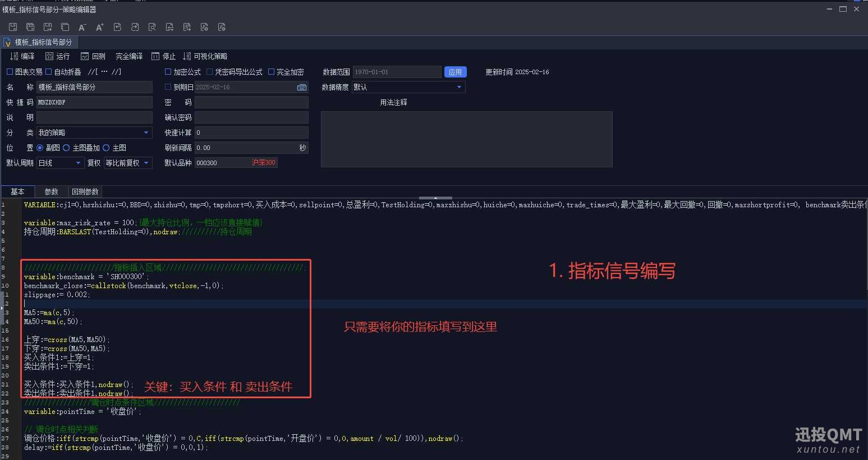Click the Save As icon in toolbar
Image resolution: width=868 pixels, height=460 pixels.
(48, 27)
